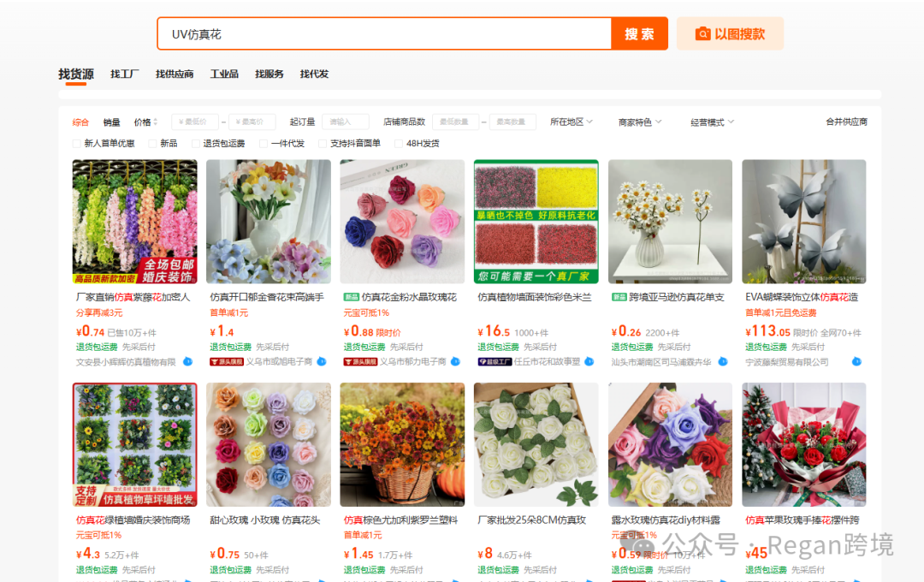
Task: Open the wisteria flower product thumbnail
Action: pyautogui.click(x=135, y=222)
